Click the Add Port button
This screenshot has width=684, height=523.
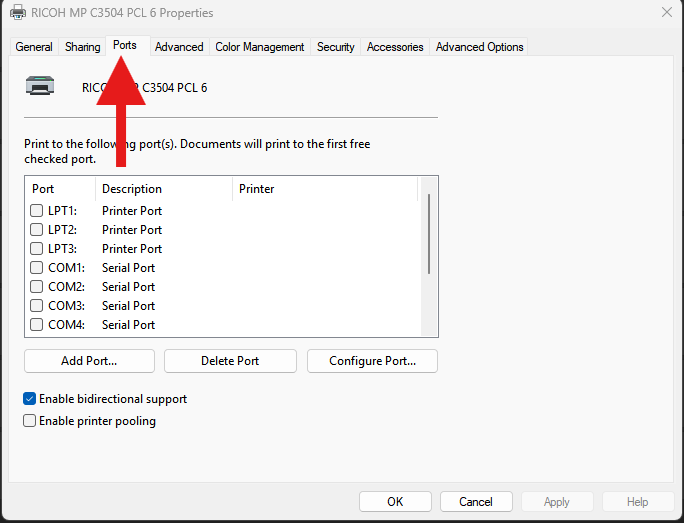[x=89, y=361]
